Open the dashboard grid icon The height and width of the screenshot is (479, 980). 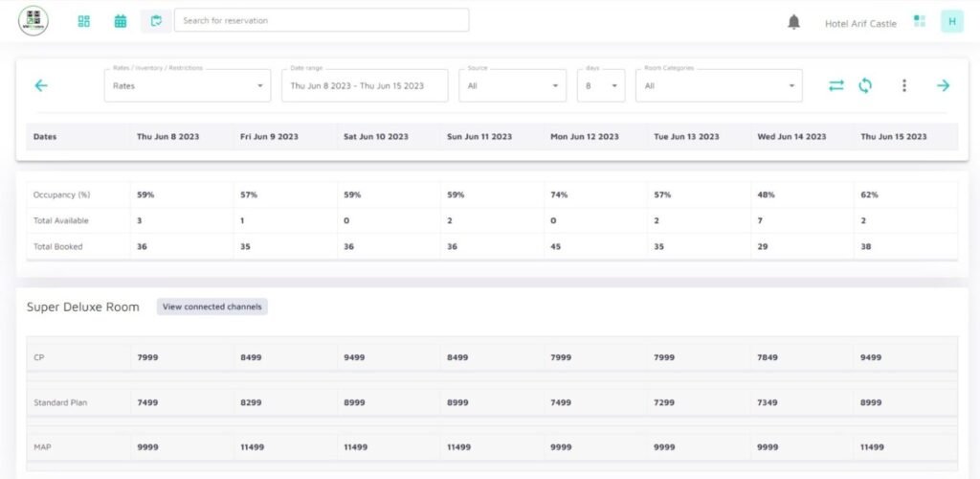point(84,21)
